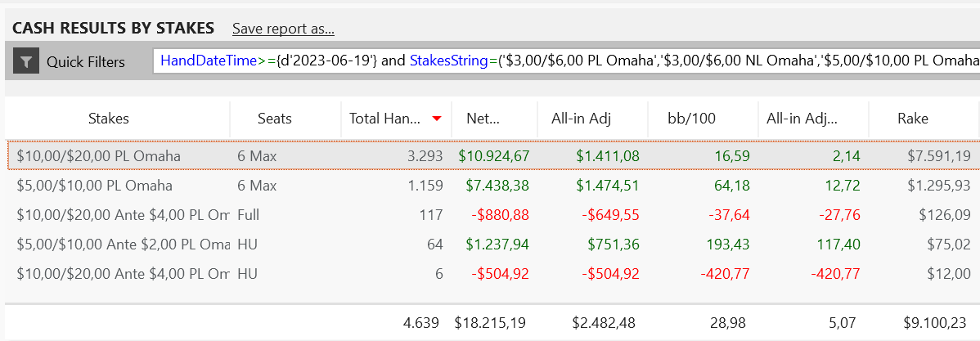The image size is (980, 341).
Task: Click the $2.482,48 all-in adj total
Action: click(x=604, y=323)
